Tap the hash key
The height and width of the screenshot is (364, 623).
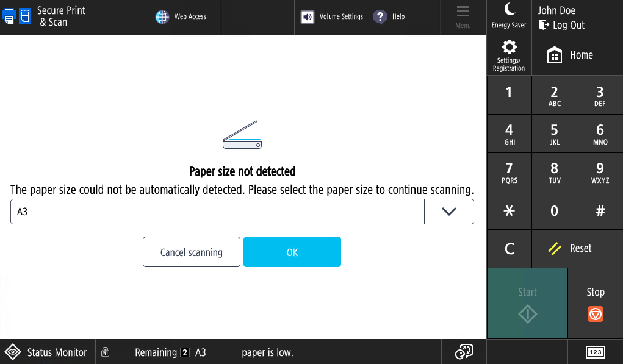[x=600, y=210]
